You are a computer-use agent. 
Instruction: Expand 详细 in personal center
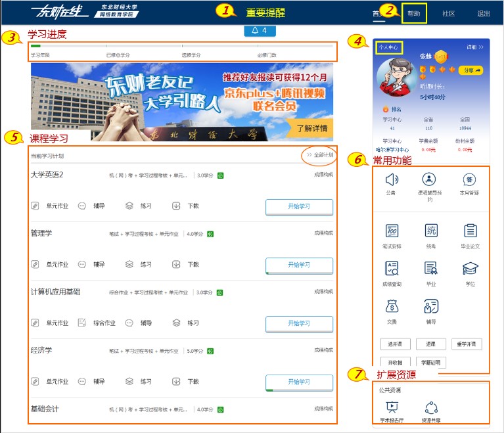click(475, 47)
